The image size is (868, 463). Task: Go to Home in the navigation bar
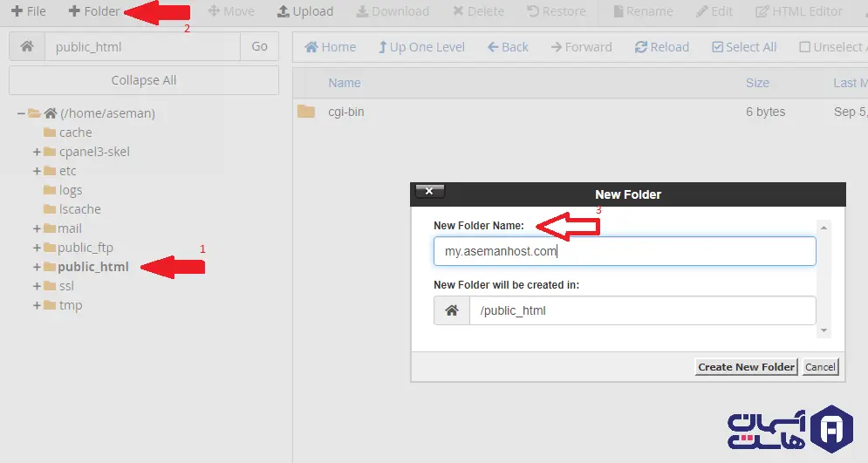point(330,47)
